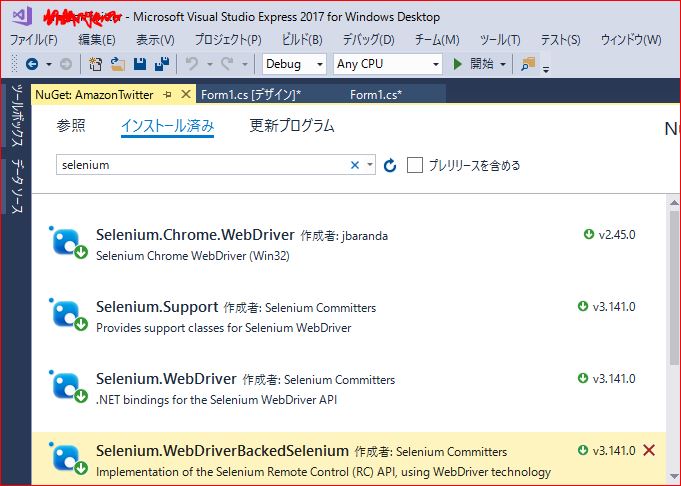
Task: Open the undo history dropdown arrow
Action: coord(210,65)
